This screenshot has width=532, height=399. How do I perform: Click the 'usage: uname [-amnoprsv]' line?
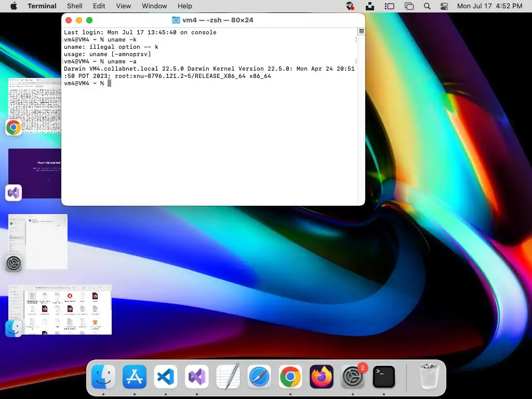pos(107,54)
